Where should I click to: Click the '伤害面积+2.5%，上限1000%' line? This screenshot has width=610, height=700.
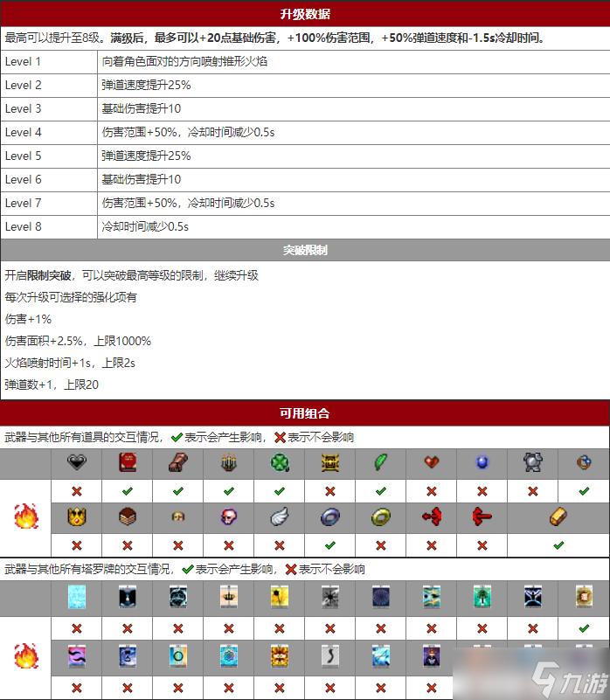78,341
